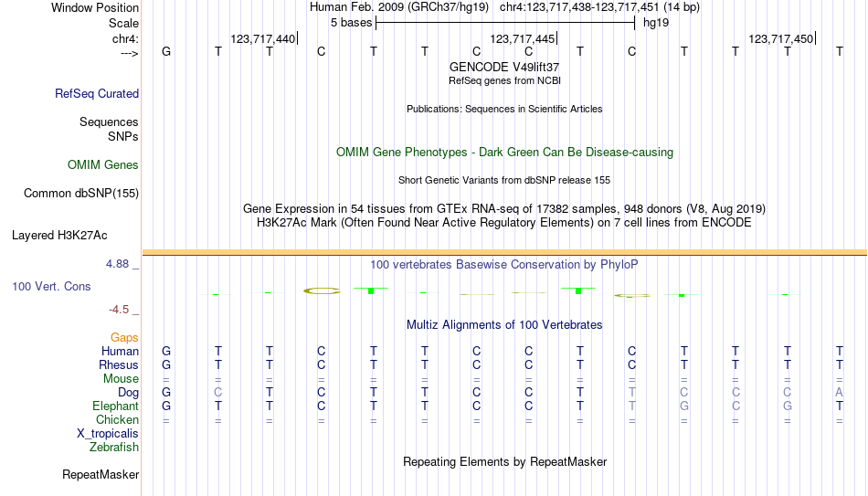
Task: Click the Layered H3K27Ac track label
Action: (59, 236)
